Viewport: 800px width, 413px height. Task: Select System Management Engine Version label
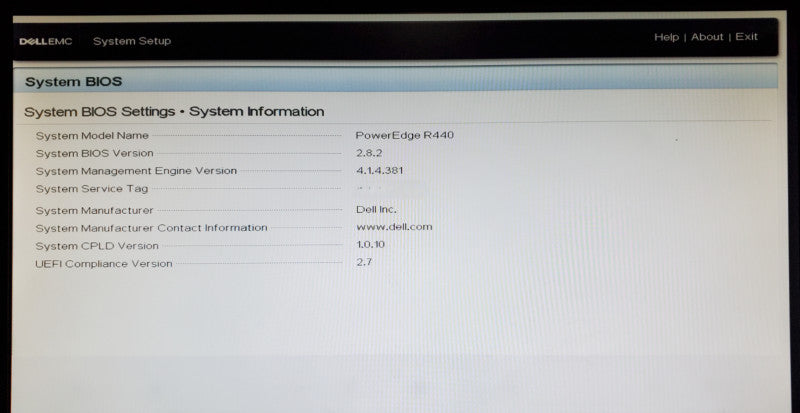click(136, 171)
